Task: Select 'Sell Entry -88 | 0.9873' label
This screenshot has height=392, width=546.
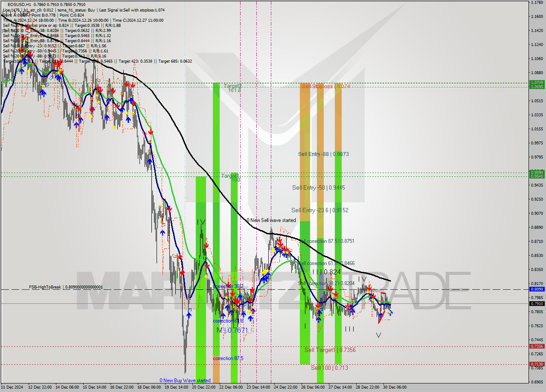Action: point(324,154)
